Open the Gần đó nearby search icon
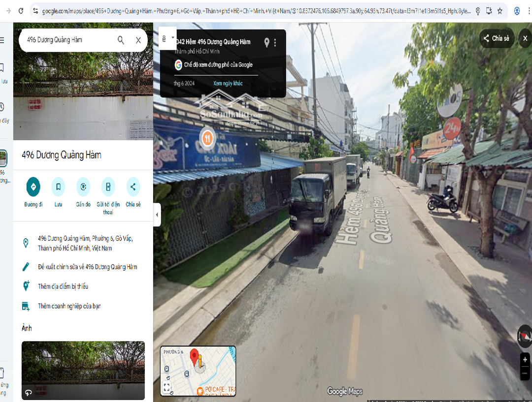Screen dimensions: 532x402 click(x=83, y=187)
